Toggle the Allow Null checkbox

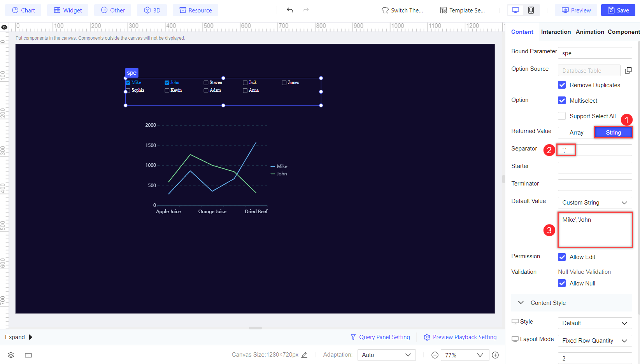(x=562, y=283)
